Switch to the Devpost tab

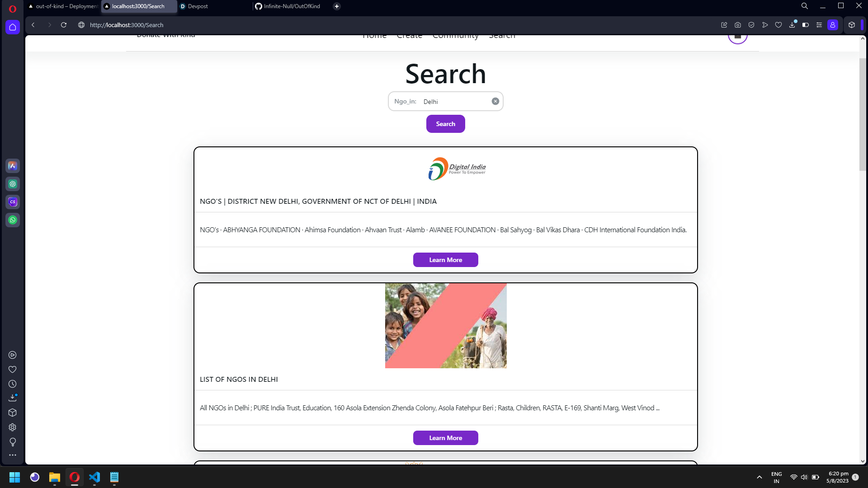(198, 6)
